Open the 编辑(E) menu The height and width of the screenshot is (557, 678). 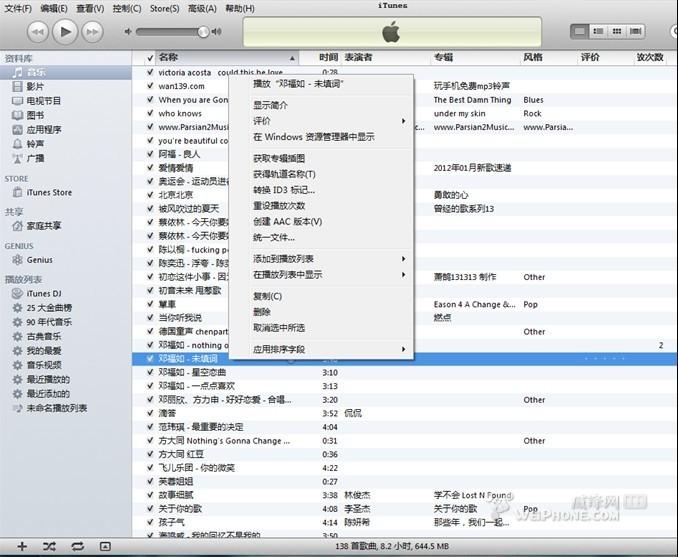pos(54,8)
